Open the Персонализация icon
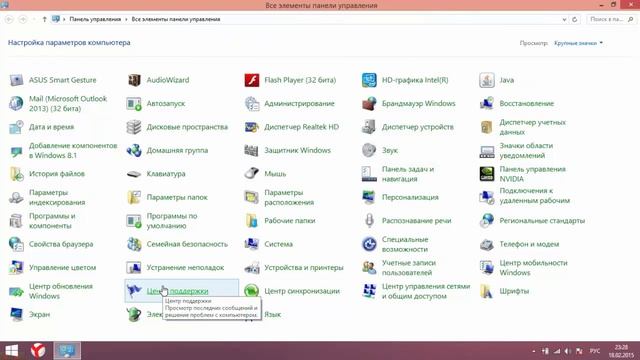Screen dimensions: 640x360 pos(369,197)
